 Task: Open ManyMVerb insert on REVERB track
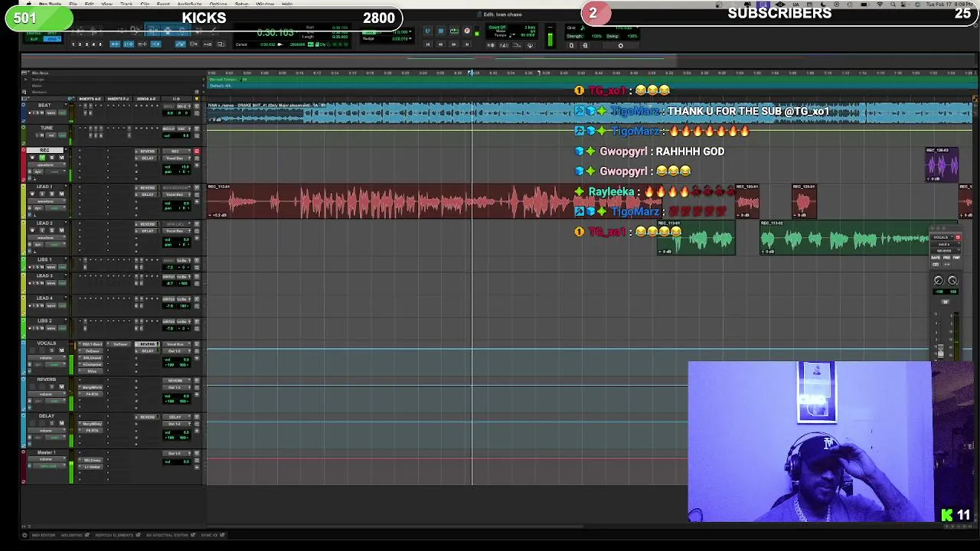[x=90, y=387]
